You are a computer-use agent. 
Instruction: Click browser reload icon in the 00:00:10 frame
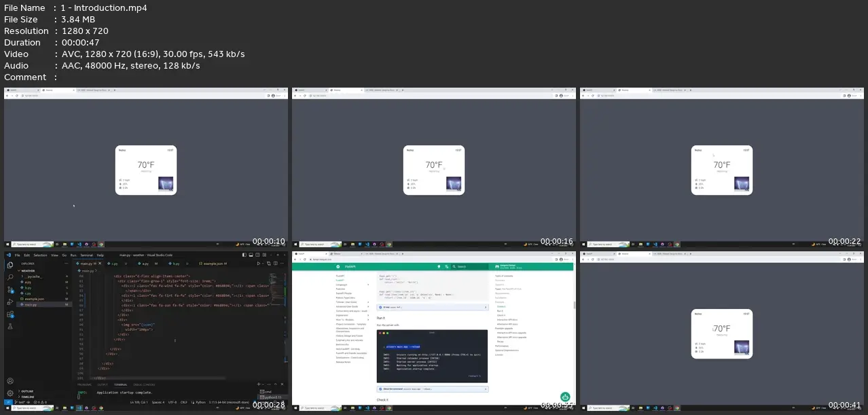click(x=17, y=96)
